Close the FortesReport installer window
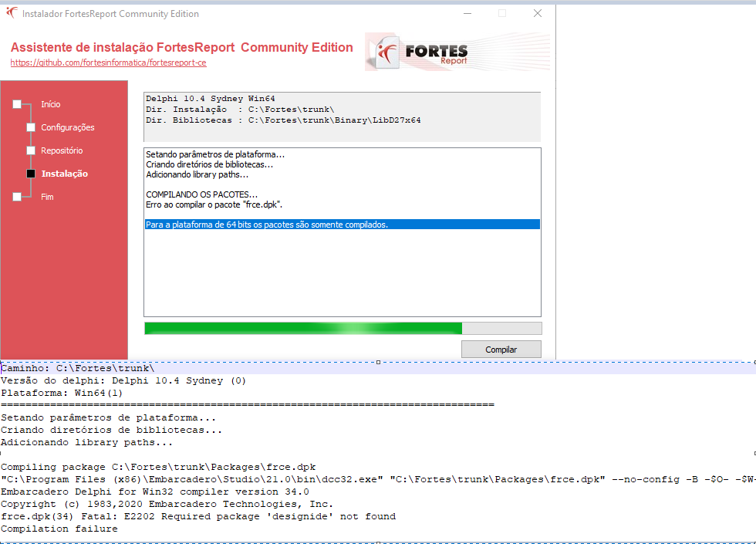756x544 pixels. pyautogui.click(x=538, y=14)
